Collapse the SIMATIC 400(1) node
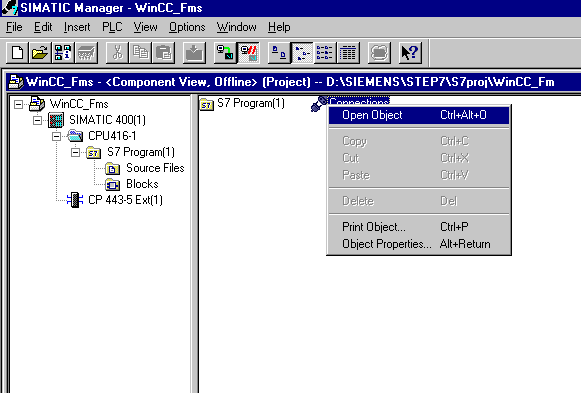This screenshot has width=581, height=393. click(x=37, y=120)
